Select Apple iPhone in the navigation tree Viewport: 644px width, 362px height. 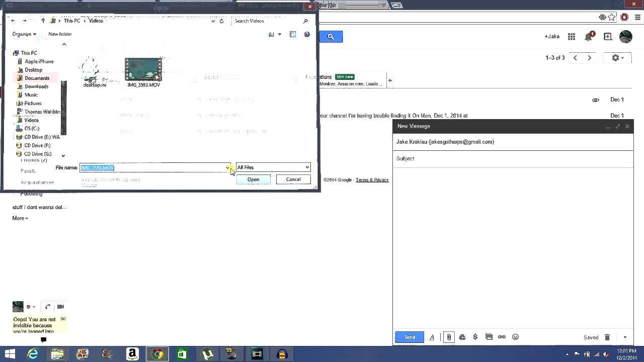(x=39, y=61)
